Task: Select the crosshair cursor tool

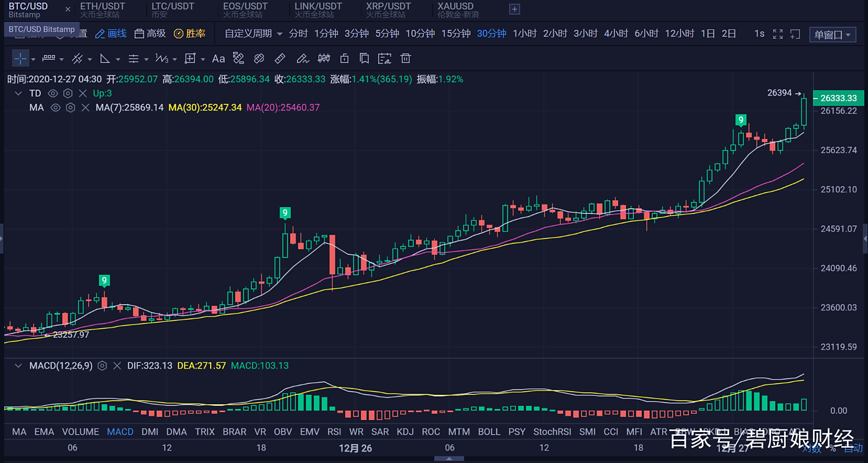Action: pyautogui.click(x=20, y=59)
